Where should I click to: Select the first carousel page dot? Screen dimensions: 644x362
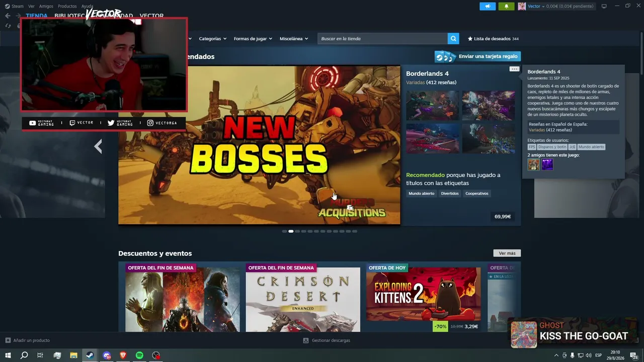[284, 231]
